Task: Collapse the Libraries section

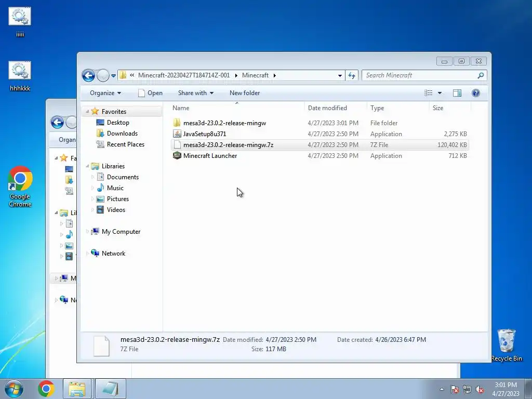Action: click(x=87, y=166)
